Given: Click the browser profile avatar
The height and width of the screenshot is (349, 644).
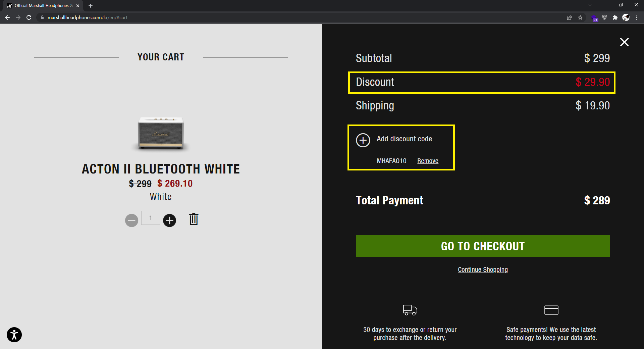Looking at the screenshot, I should [626, 17].
